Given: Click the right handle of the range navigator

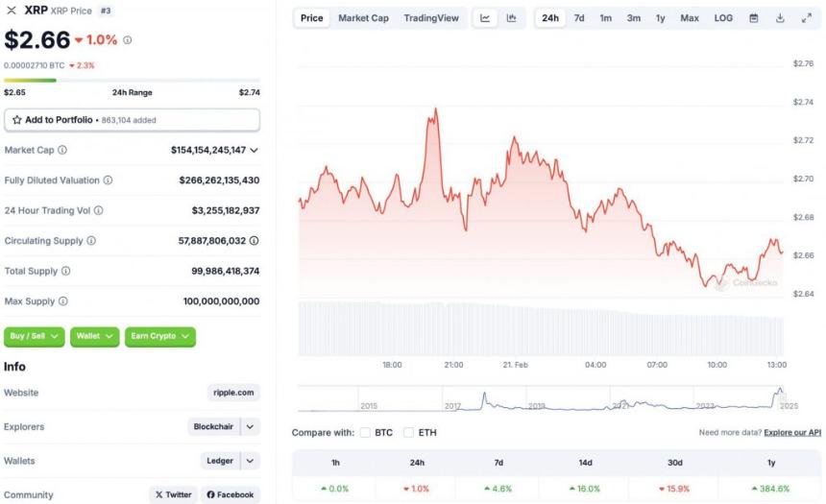Looking at the screenshot, I should (784, 398).
